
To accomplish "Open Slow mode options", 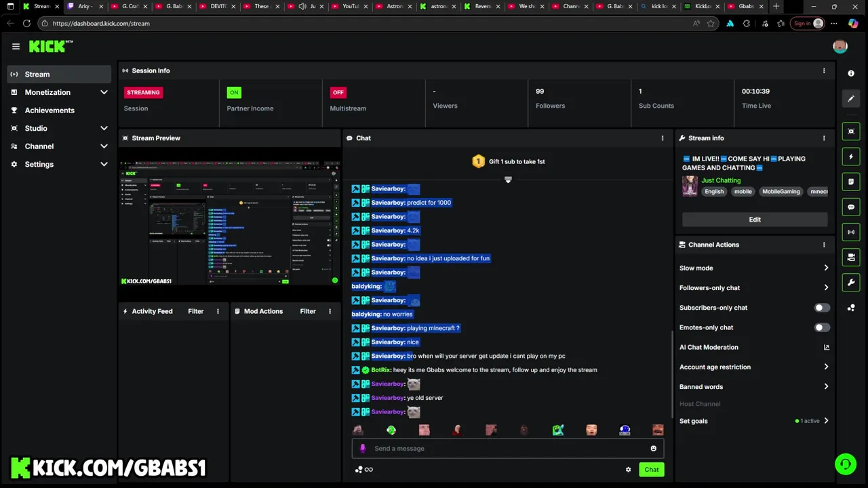I will point(754,268).
